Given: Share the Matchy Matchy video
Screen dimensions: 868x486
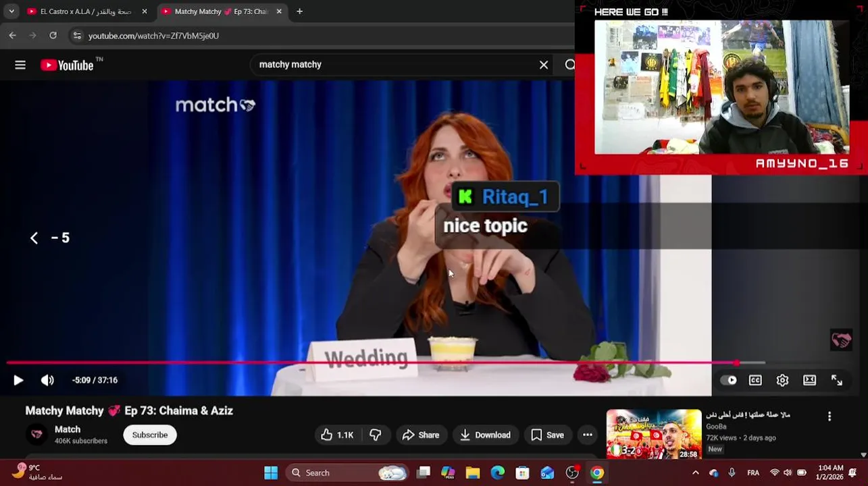Looking at the screenshot, I should pyautogui.click(x=421, y=435).
